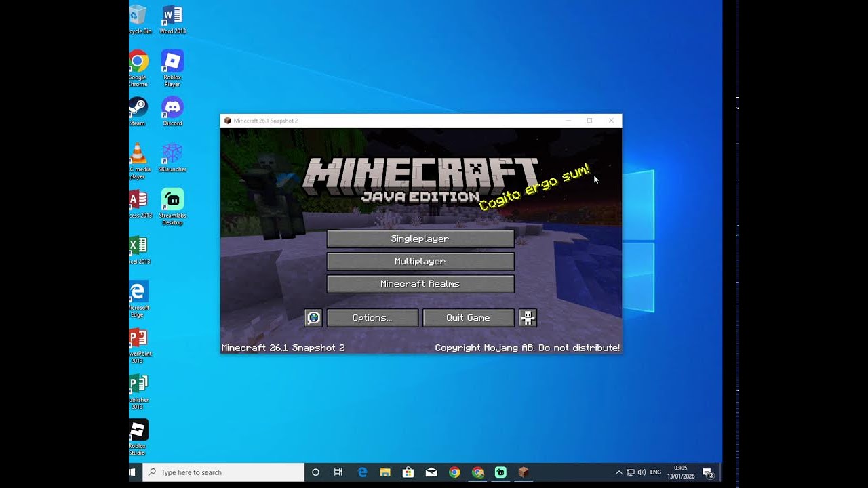This screenshot has width=868, height=488.
Task: Open clock and date flyout
Action: click(681, 472)
